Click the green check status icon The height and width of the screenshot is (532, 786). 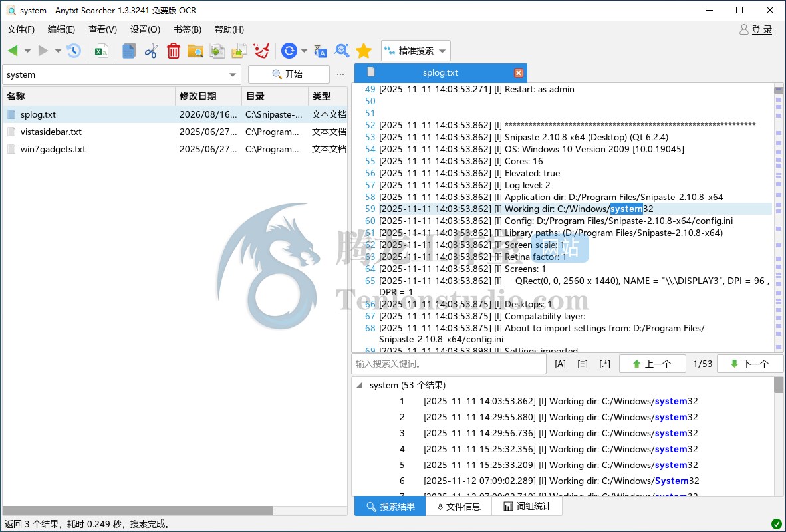coord(777,525)
